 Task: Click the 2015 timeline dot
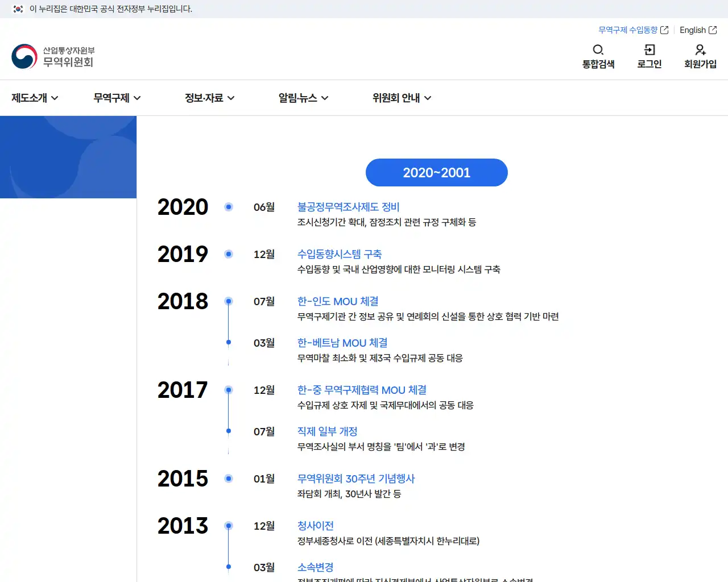pyautogui.click(x=229, y=479)
